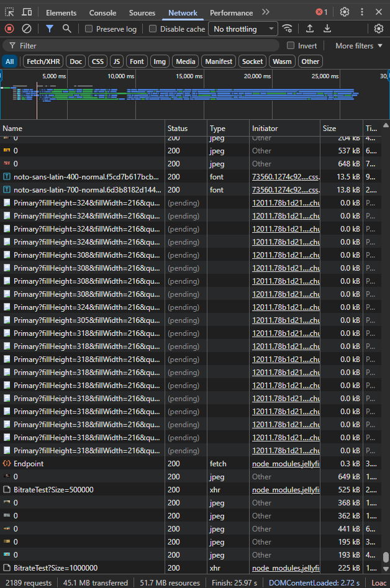Clear the network log
The width and height of the screenshot is (390, 588).
(x=27, y=29)
